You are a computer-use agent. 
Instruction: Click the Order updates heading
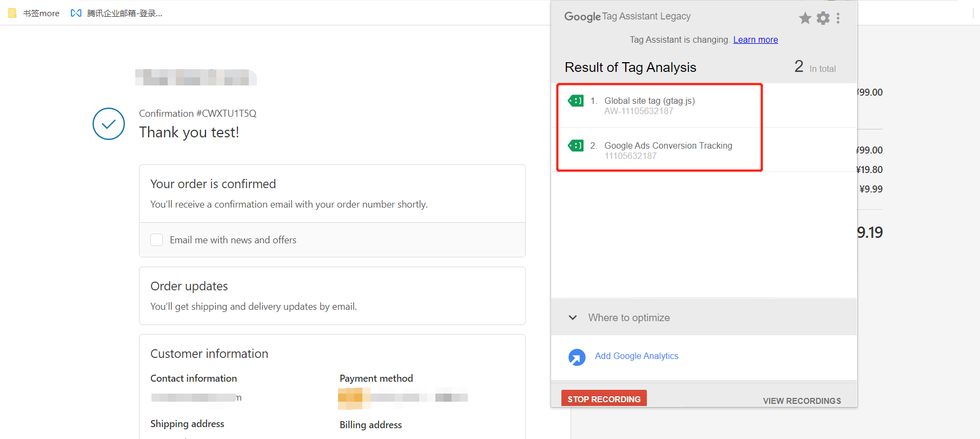tap(189, 286)
